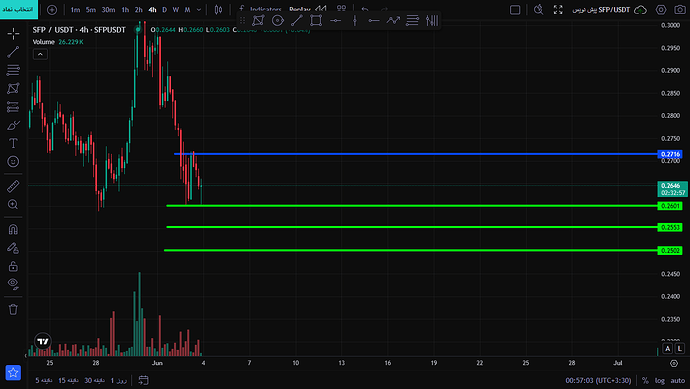Select the trend line drawing tool
Viewport: 690px width, 389px height.
13,52
